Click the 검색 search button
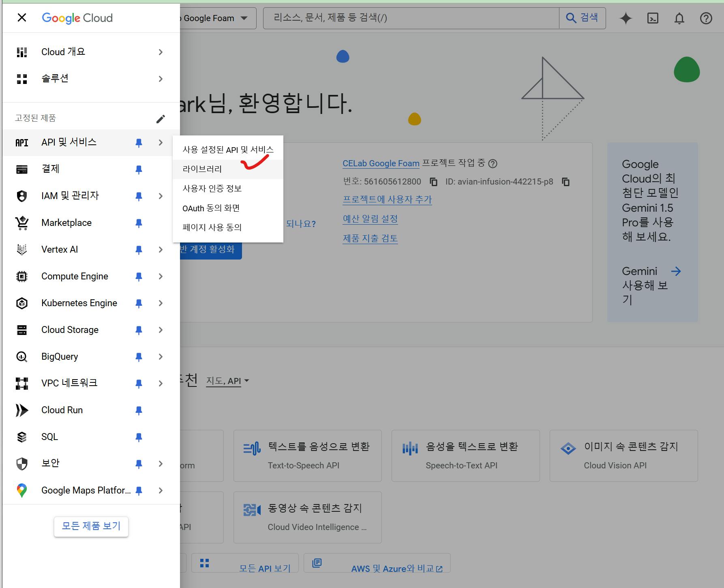 [582, 18]
